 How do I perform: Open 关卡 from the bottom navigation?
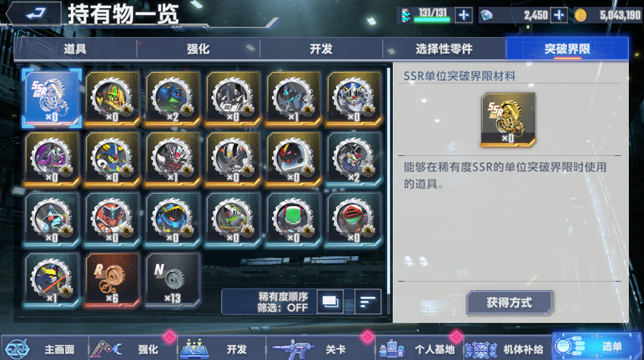tap(321, 349)
